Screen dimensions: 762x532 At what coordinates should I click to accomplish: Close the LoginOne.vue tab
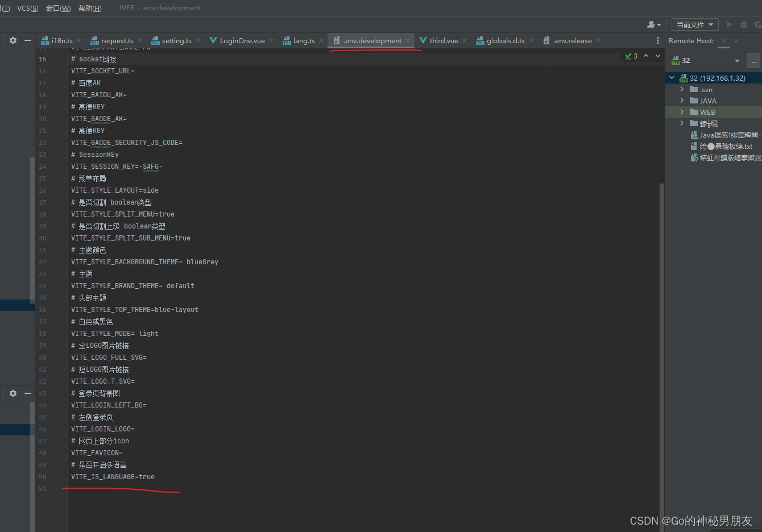click(271, 40)
